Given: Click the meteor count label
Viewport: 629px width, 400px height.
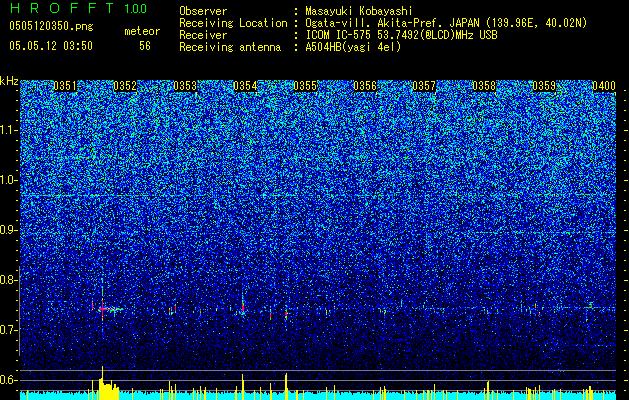Looking at the screenshot, I should point(142,31).
